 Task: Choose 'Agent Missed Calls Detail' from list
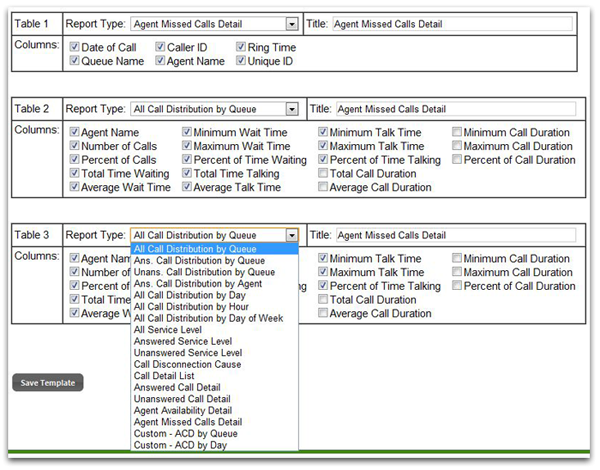[187, 422]
